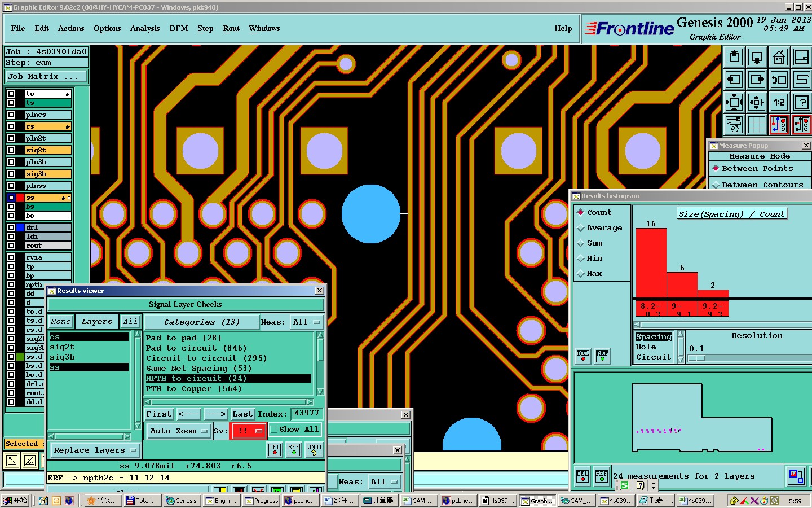Select Max radio option in histogram
The image size is (812, 508).
coord(581,274)
